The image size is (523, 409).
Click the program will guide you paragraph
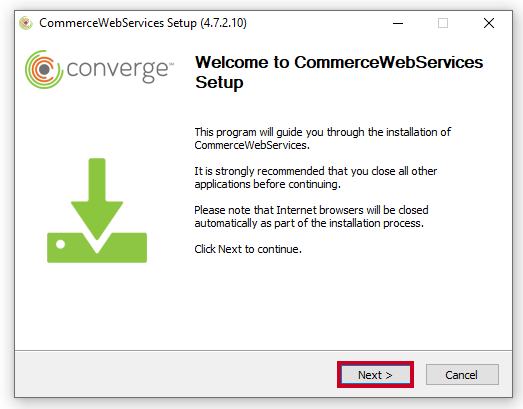(x=323, y=138)
